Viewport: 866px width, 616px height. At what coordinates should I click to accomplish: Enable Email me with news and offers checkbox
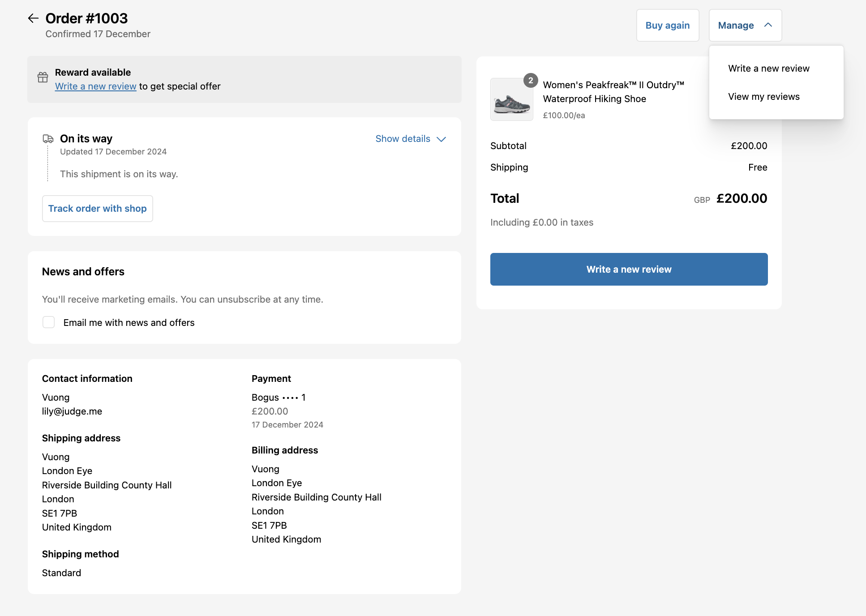48,322
